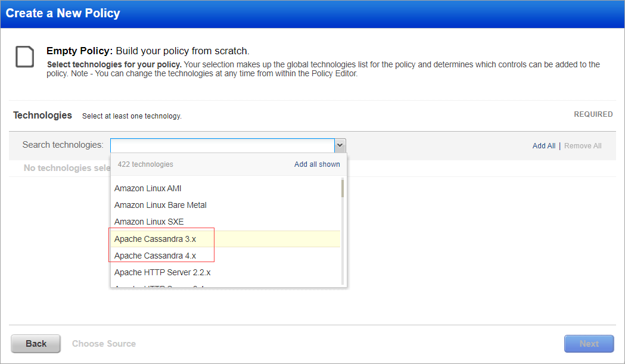Click the Add All link

(543, 145)
